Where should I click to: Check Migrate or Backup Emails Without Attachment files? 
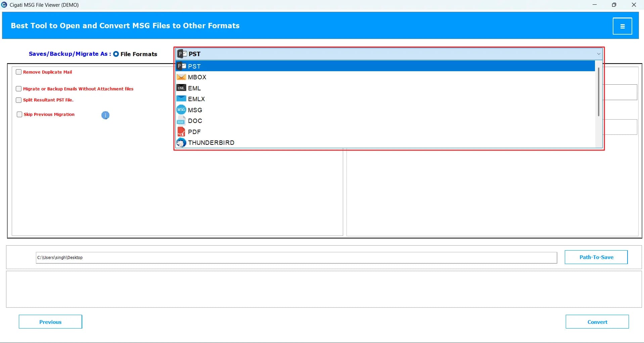coord(19,89)
